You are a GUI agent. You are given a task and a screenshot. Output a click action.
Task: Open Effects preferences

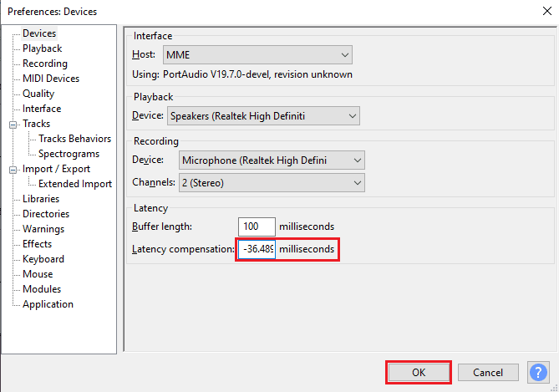click(x=37, y=243)
